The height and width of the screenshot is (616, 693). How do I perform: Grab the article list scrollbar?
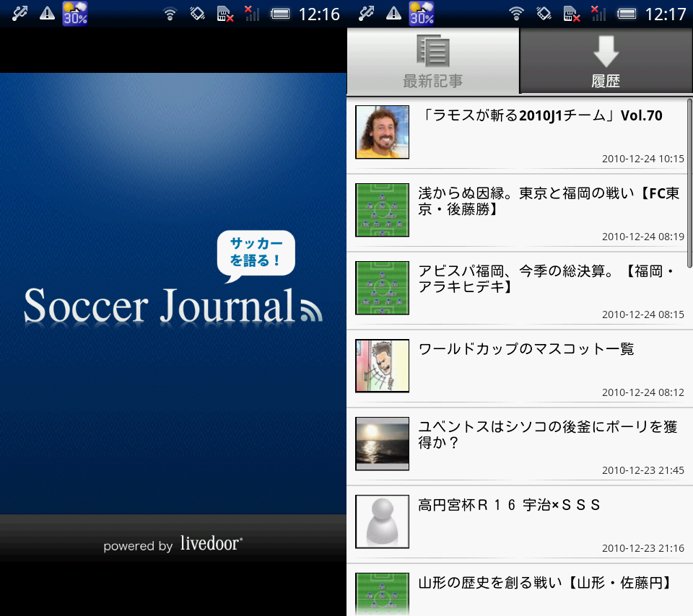tap(689, 183)
